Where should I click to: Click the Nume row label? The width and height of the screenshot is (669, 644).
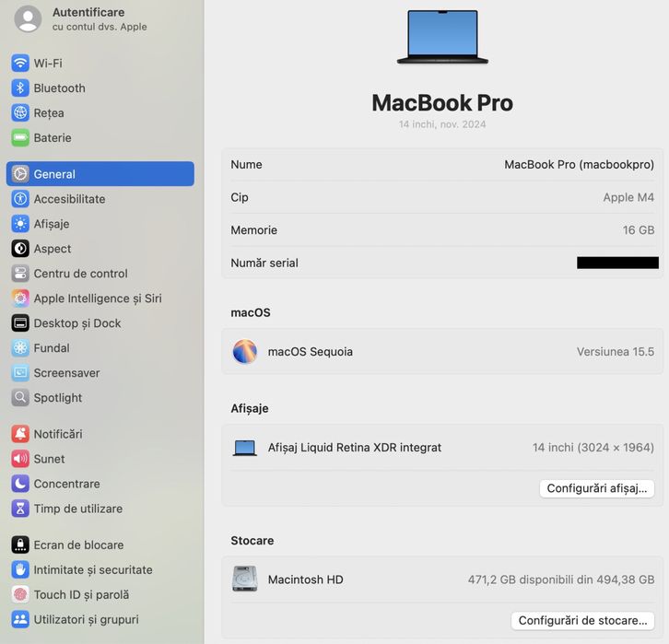[x=246, y=165]
